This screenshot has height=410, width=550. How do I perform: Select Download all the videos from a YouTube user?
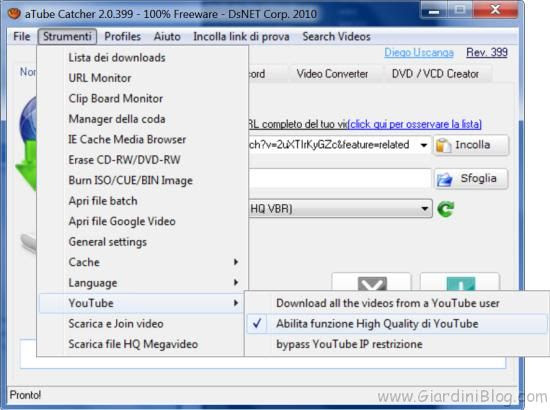coord(397,303)
